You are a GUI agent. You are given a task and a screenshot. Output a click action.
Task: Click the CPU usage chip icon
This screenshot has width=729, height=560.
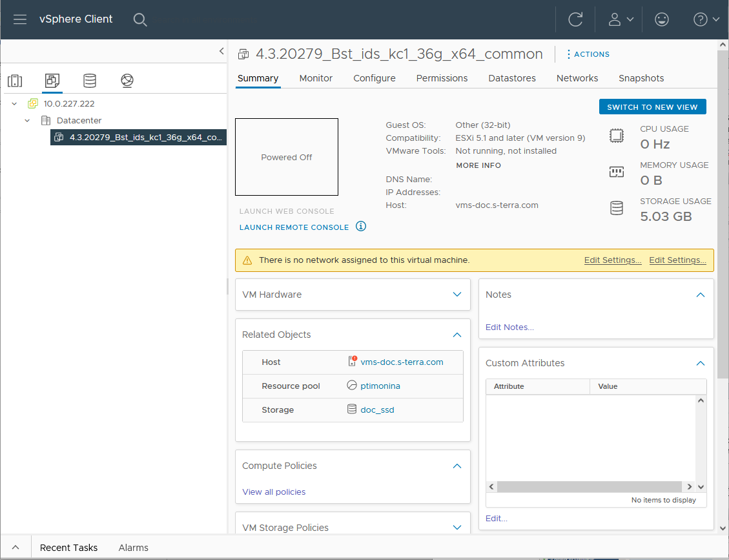pyautogui.click(x=617, y=136)
